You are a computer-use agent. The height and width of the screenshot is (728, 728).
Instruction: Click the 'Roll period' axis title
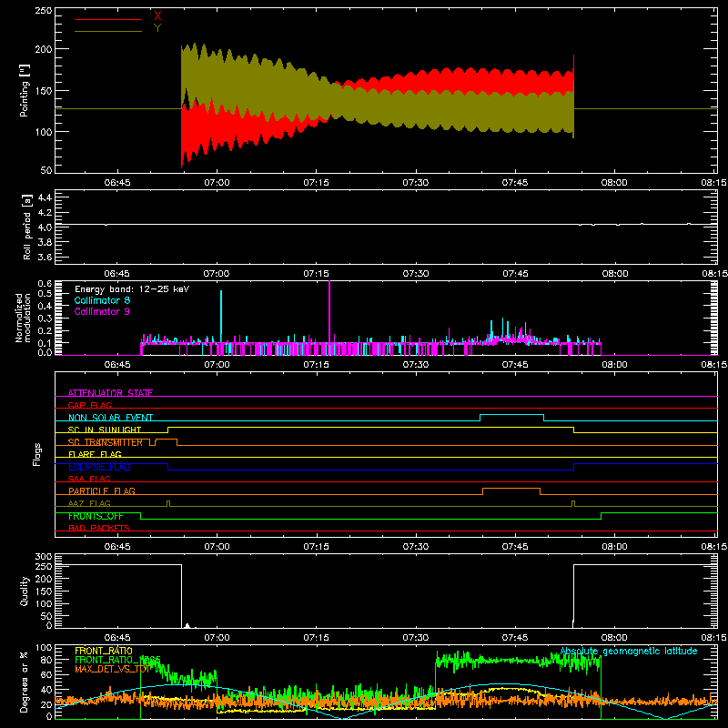tap(26, 227)
